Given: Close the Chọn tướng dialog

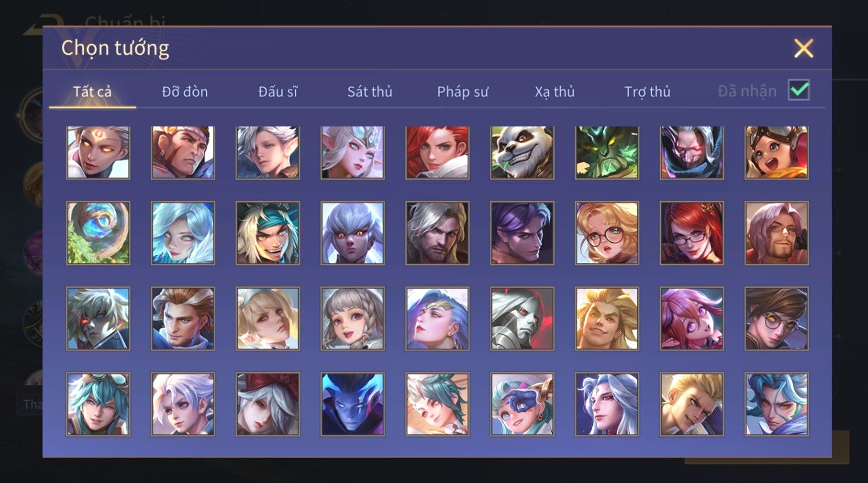Looking at the screenshot, I should (x=803, y=48).
